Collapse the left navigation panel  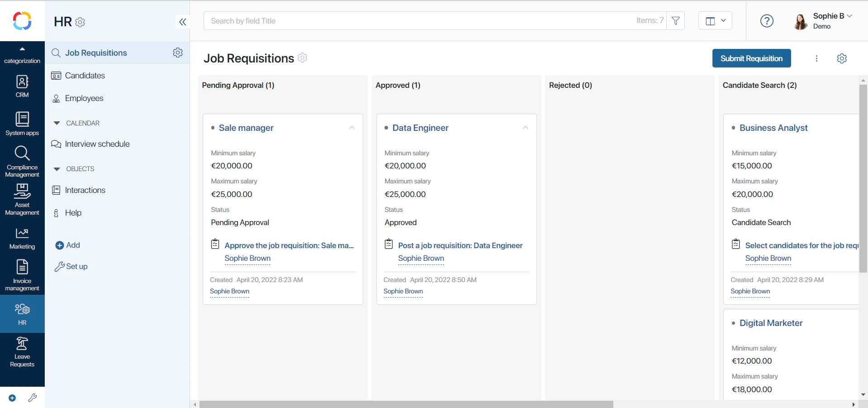pyautogui.click(x=182, y=22)
